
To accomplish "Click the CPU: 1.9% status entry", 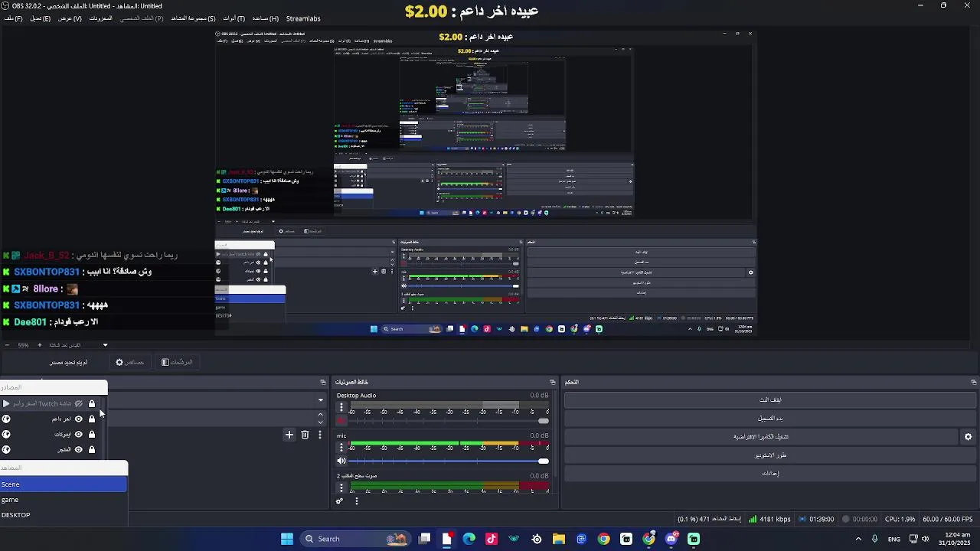I will pyautogui.click(x=900, y=519).
